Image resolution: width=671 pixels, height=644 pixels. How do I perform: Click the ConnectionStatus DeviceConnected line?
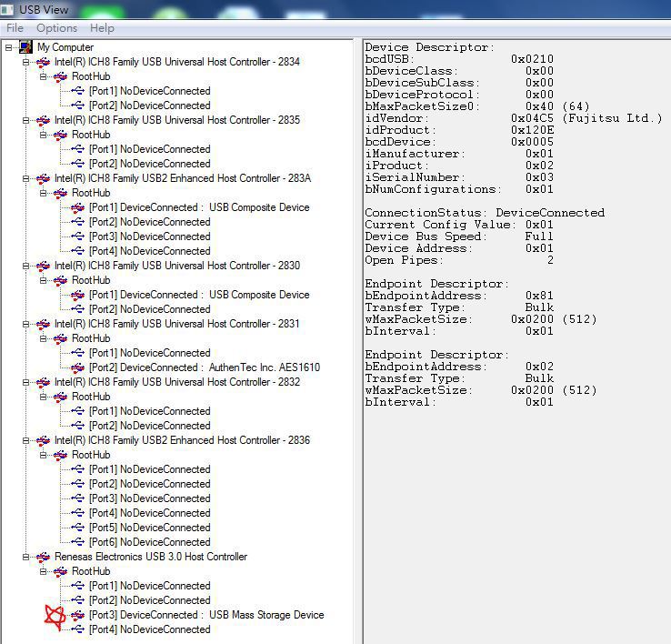click(x=485, y=213)
